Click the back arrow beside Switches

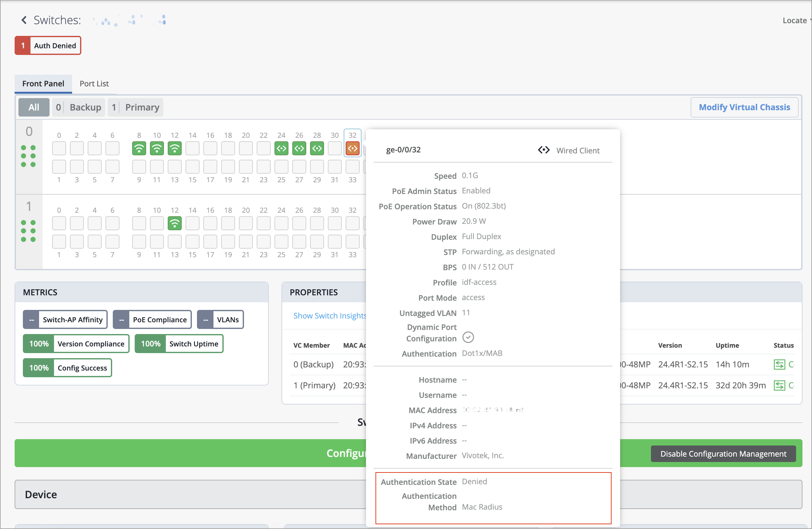24,20
